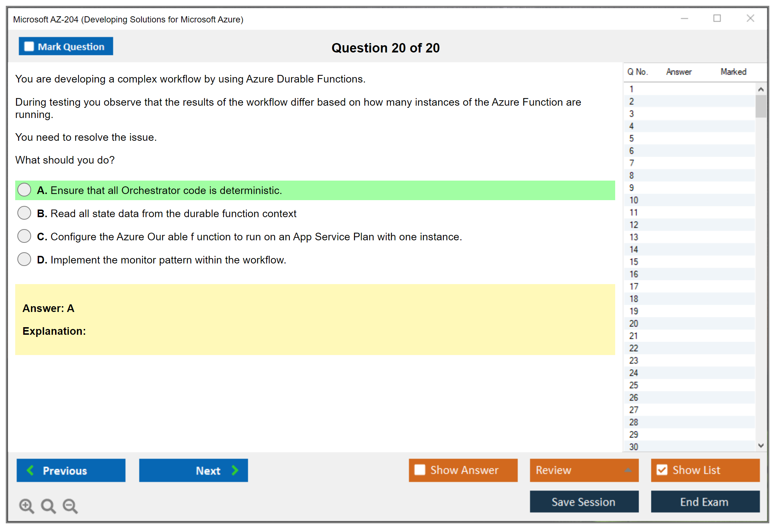The width and height of the screenshot is (778, 532).
Task: Close the AZ-204 exam window
Action: click(x=750, y=18)
